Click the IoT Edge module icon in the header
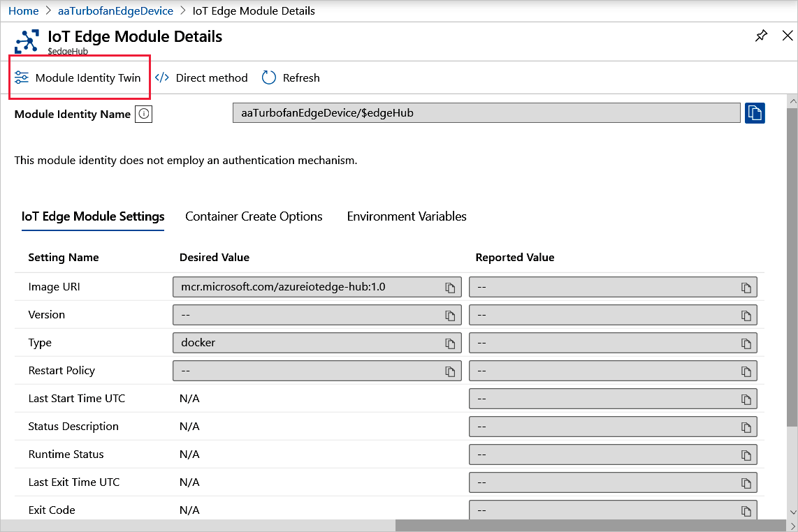The height and width of the screenshot is (532, 798). point(27,40)
